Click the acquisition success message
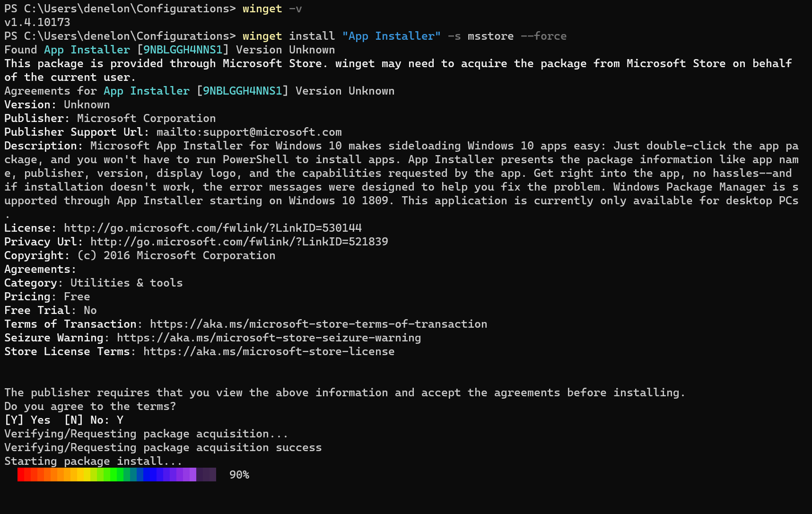Image resolution: width=812 pixels, height=514 pixels. click(x=163, y=447)
